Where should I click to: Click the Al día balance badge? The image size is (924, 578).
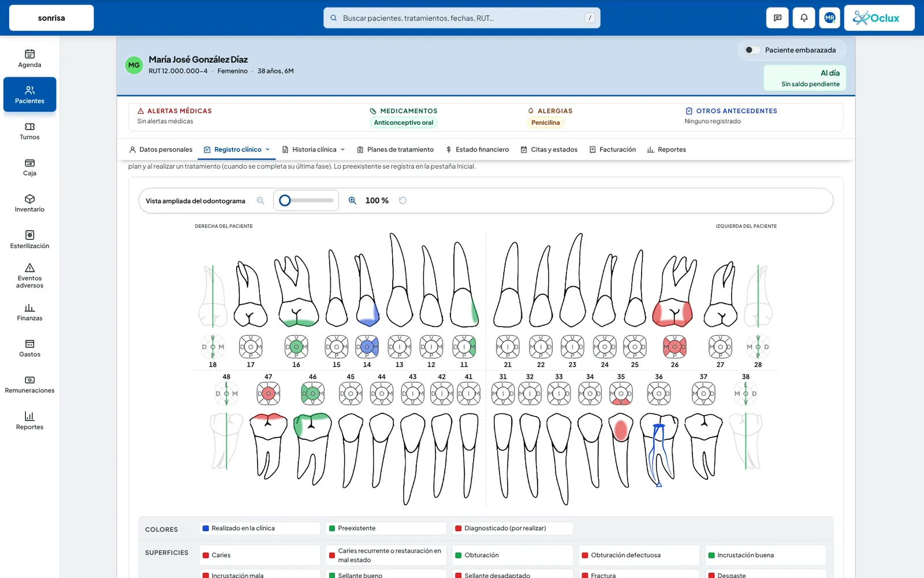(804, 78)
